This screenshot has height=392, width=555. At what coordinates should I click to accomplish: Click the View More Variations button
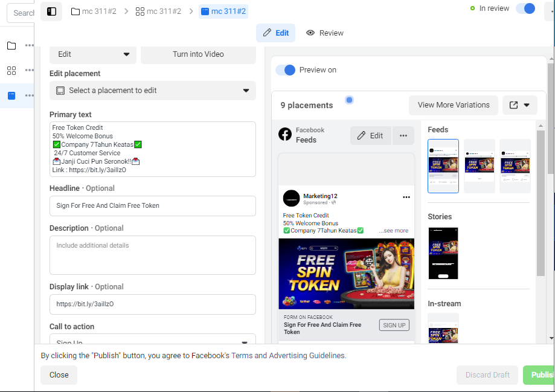click(x=454, y=105)
